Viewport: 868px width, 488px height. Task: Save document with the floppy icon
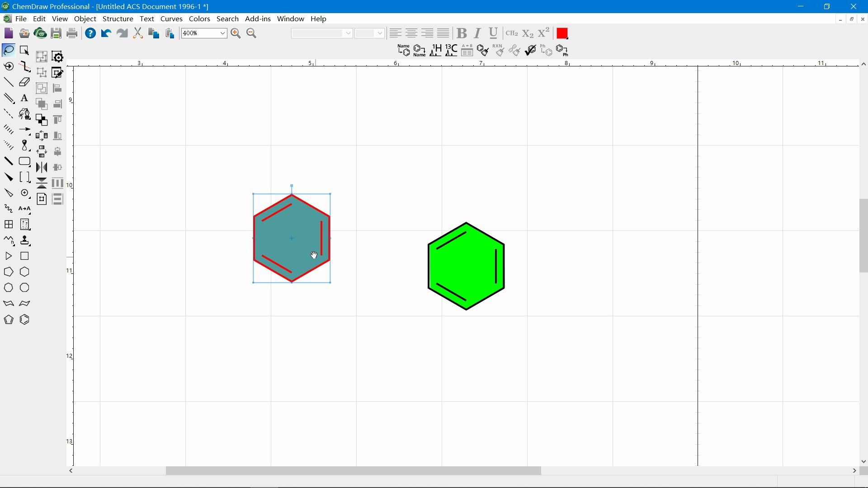tap(56, 33)
